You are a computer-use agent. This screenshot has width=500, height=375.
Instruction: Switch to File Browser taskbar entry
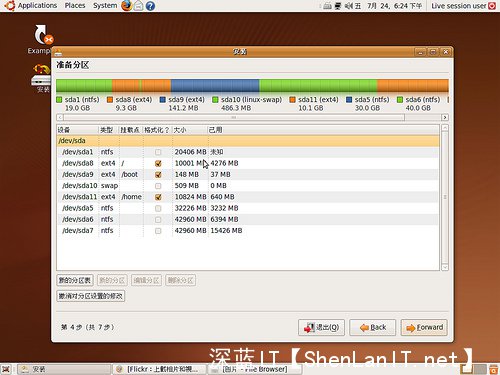tap(255, 369)
